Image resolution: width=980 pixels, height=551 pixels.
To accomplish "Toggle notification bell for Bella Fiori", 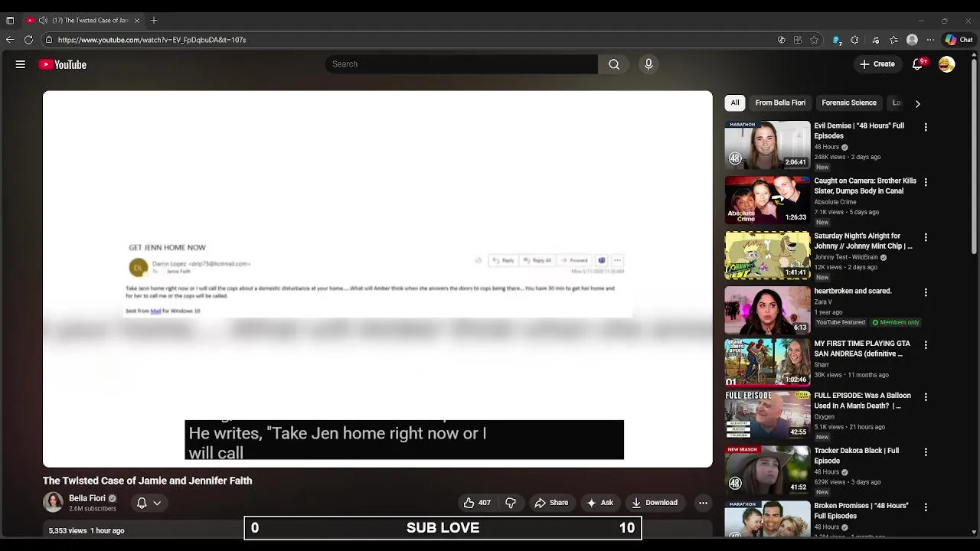I will 142,503.
